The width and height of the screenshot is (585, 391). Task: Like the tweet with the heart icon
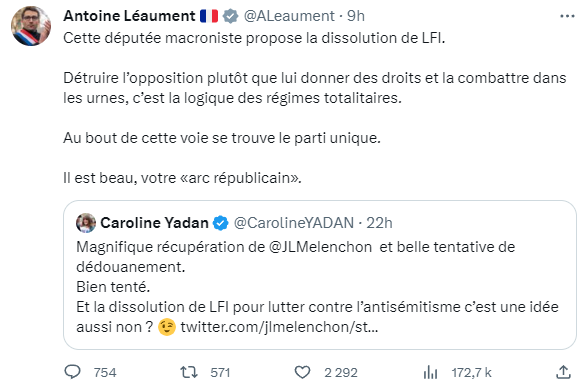point(302,372)
